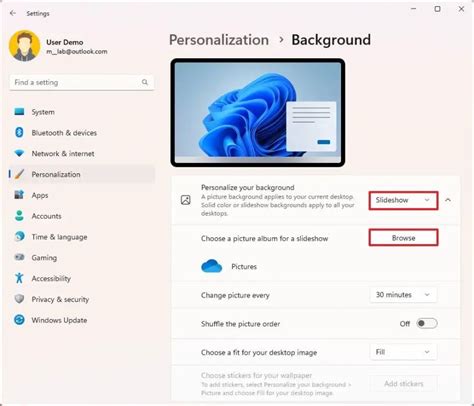
Task: Click the OneDrive cloud icon for Pictures
Action: (212, 266)
